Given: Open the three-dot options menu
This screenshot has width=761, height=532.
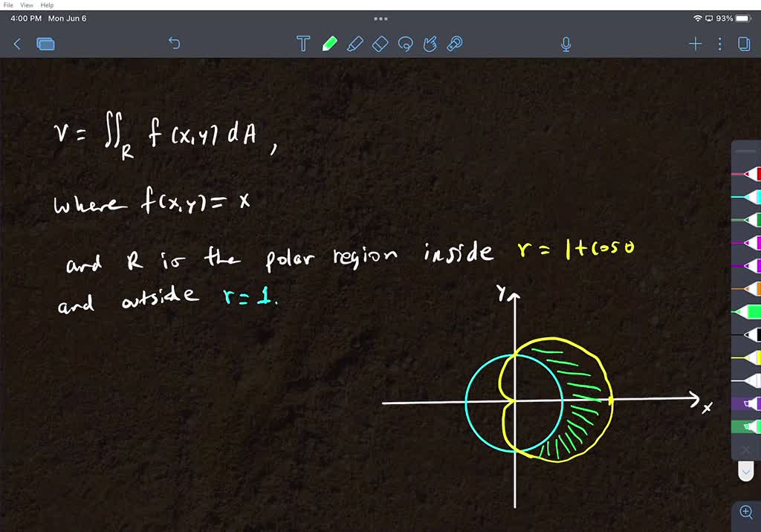Looking at the screenshot, I should pos(719,44).
